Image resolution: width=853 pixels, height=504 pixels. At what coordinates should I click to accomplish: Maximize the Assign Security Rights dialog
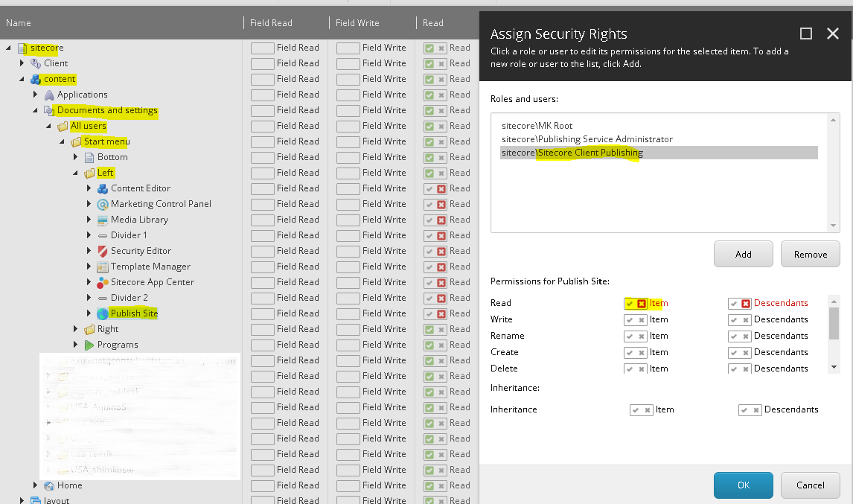(806, 34)
